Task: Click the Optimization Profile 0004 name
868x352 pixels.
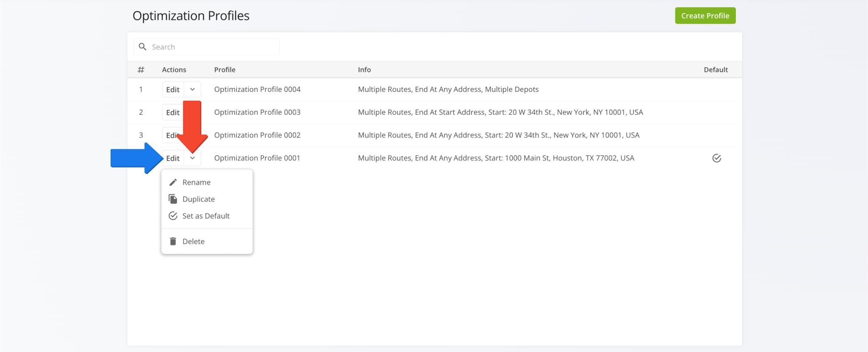Action: coord(257,89)
